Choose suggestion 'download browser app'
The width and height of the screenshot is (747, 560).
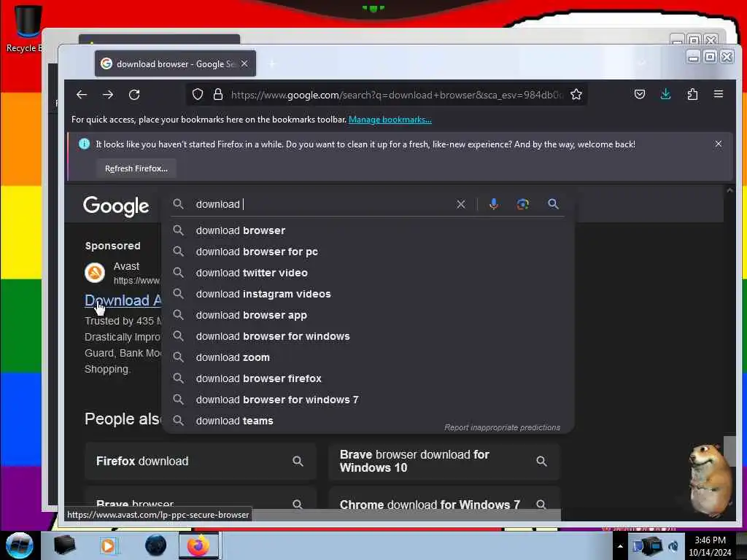coord(368,315)
